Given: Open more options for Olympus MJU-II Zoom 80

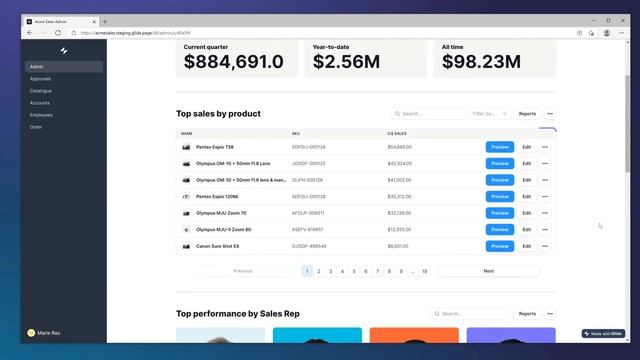Looking at the screenshot, I should click(x=545, y=230).
